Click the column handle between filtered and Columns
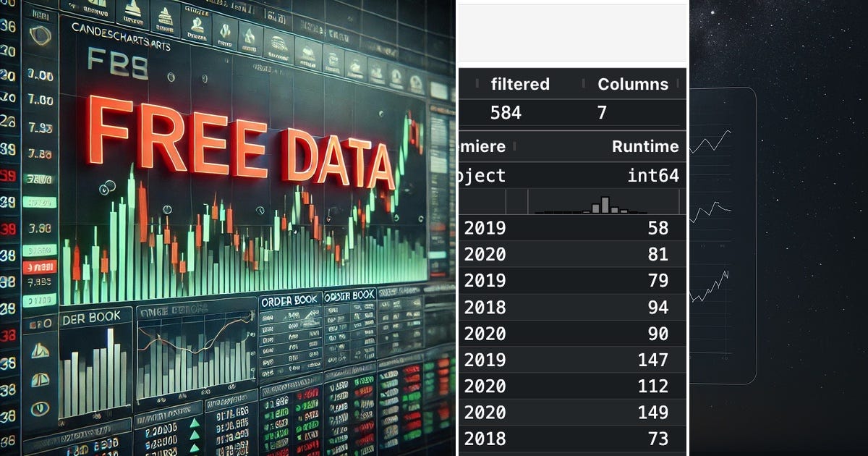 [x=583, y=84]
